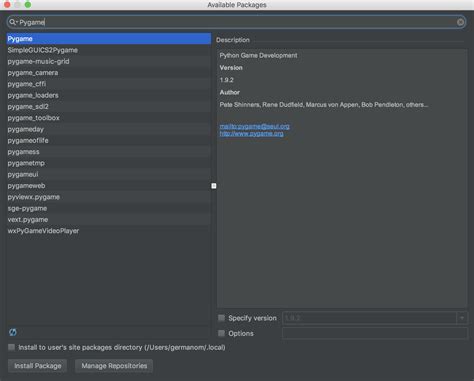The image size is (474, 381).
Task: Click the green zoom window button
Action: tap(28, 4)
